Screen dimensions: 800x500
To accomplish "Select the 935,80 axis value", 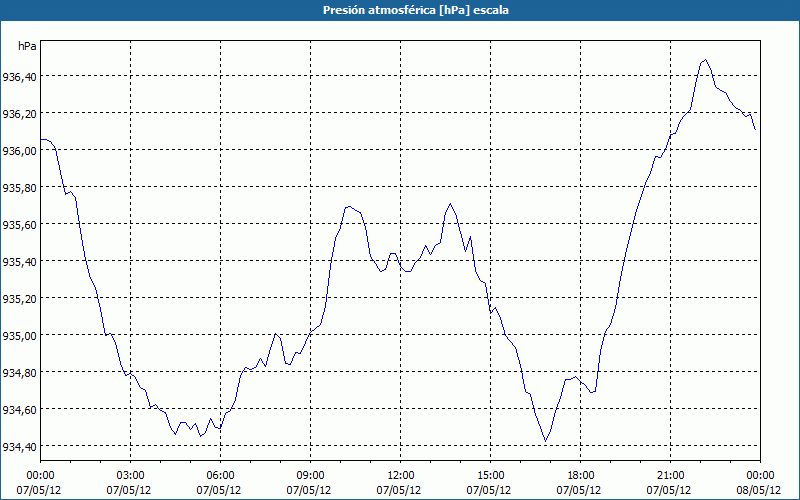I will (x=19, y=188).
